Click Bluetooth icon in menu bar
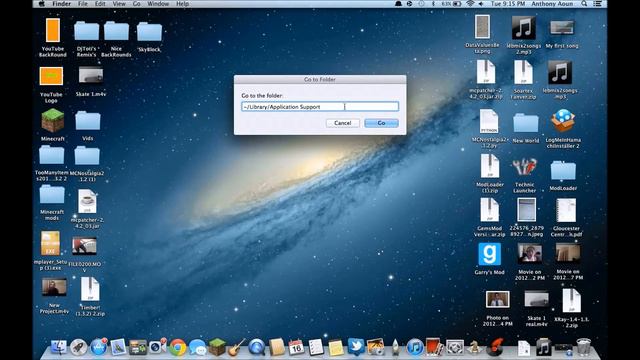 coord(433,4)
